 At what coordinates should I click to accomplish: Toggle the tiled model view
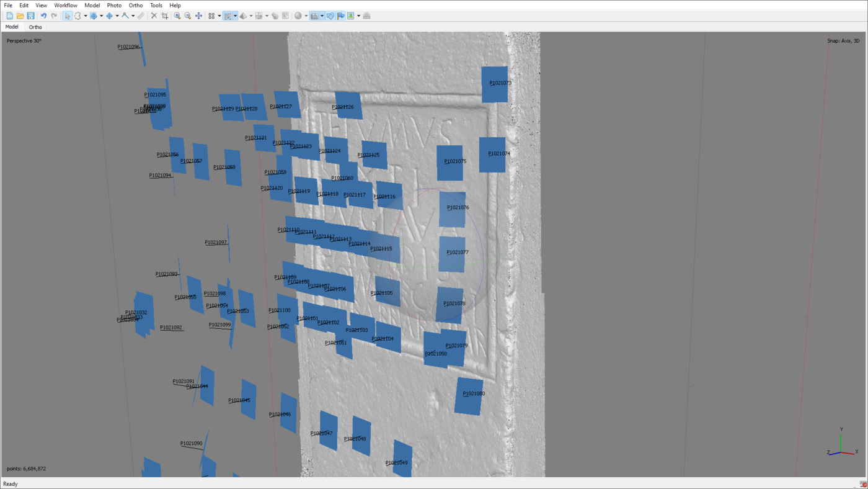tap(259, 16)
